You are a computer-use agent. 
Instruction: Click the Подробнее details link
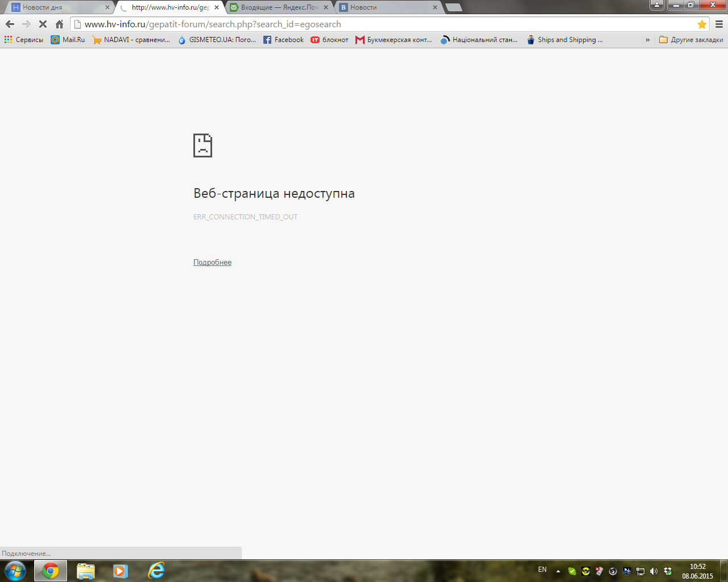coord(212,262)
